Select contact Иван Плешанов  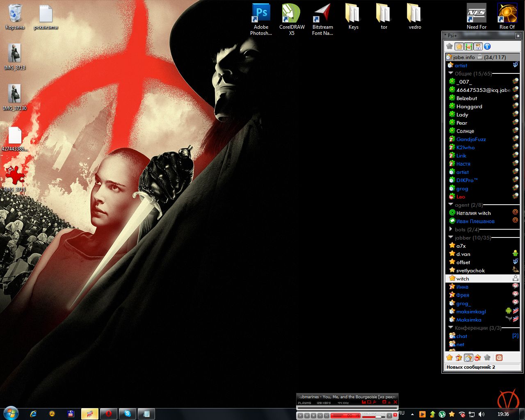[483, 221]
